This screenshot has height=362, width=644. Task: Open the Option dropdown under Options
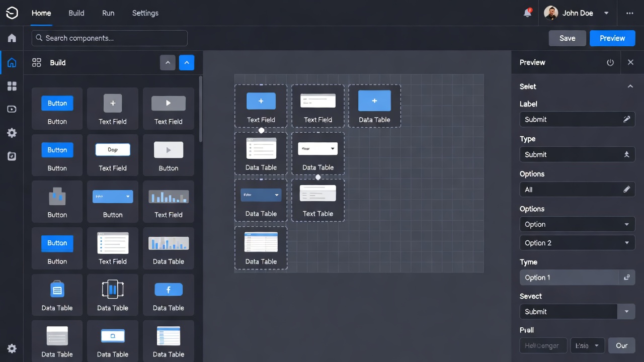point(577,224)
